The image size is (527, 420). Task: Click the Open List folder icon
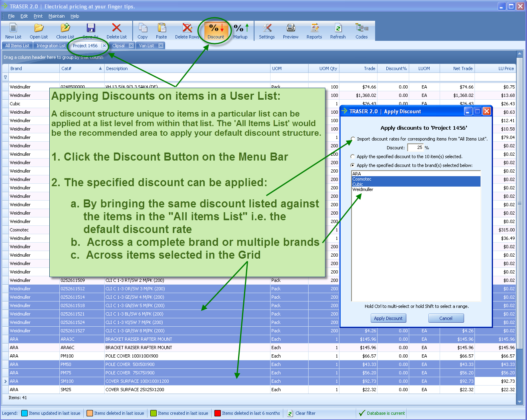[39, 28]
